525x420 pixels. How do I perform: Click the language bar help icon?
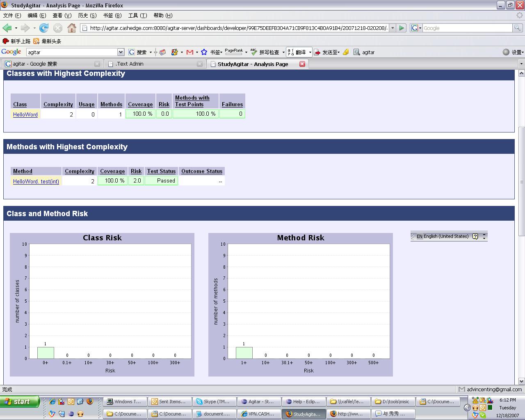click(x=475, y=236)
